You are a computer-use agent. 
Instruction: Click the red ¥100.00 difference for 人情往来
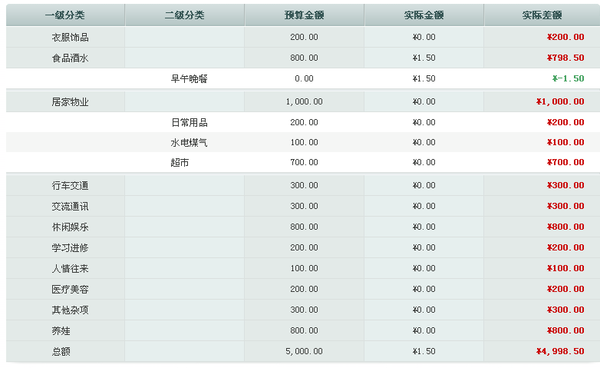click(566, 268)
